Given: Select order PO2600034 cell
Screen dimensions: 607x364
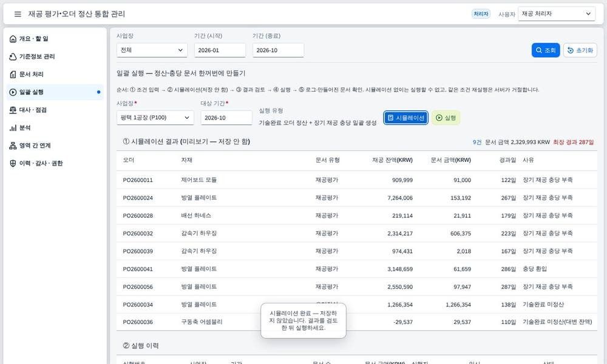Looking at the screenshot, I should (138, 305).
